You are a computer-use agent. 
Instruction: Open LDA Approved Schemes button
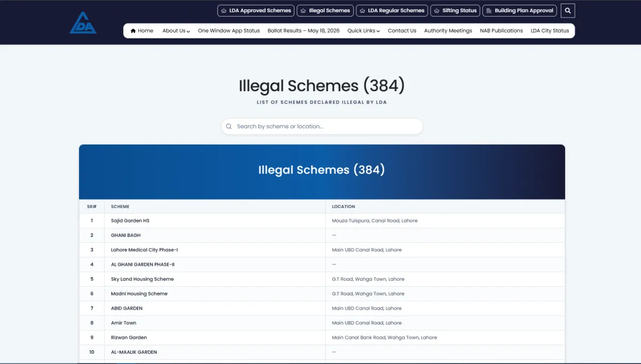[x=256, y=11]
